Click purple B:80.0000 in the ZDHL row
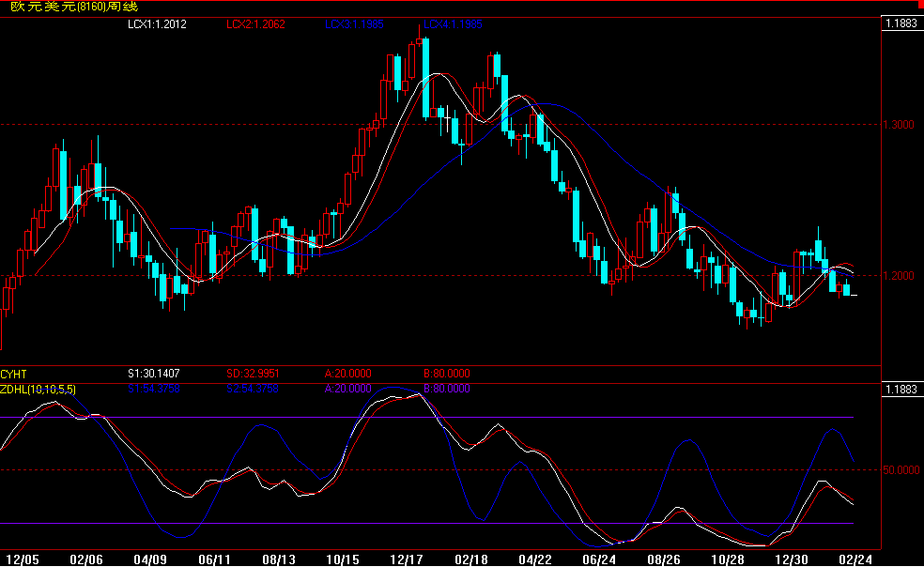Screen dimensions: 924x567 tap(447, 389)
